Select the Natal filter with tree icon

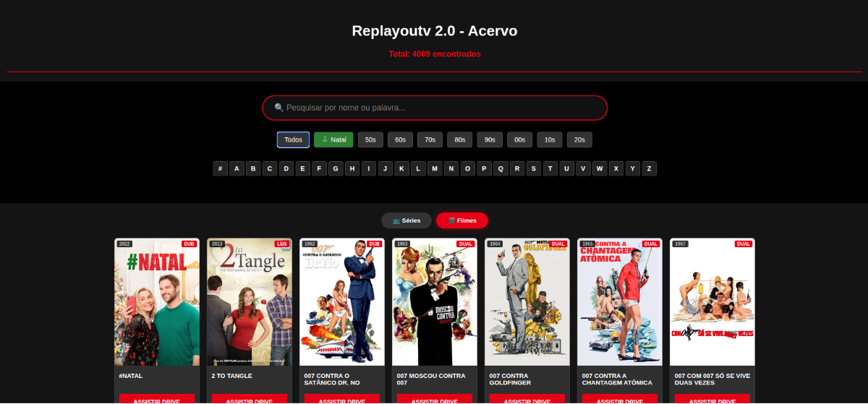point(333,139)
